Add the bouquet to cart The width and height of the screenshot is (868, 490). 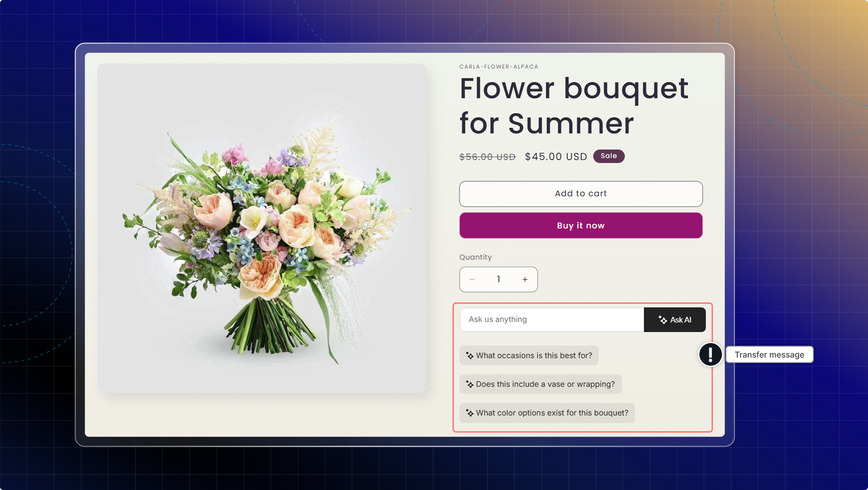point(580,194)
